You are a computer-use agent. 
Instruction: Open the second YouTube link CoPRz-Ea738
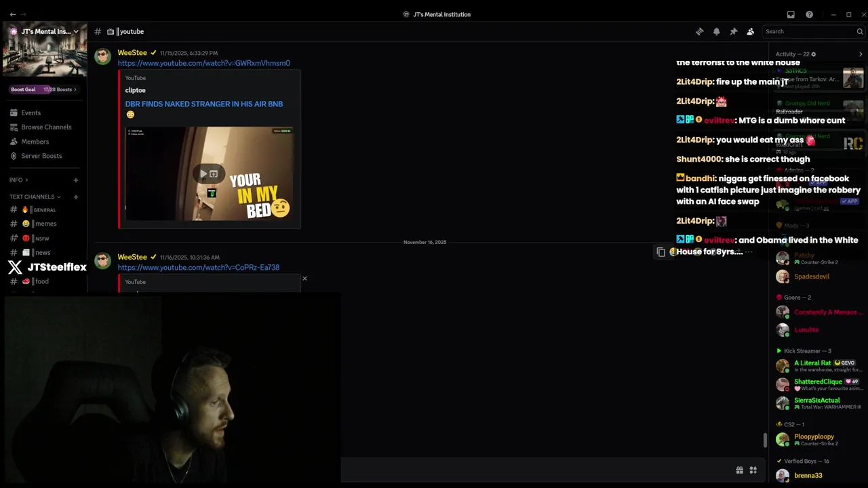[198, 268]
